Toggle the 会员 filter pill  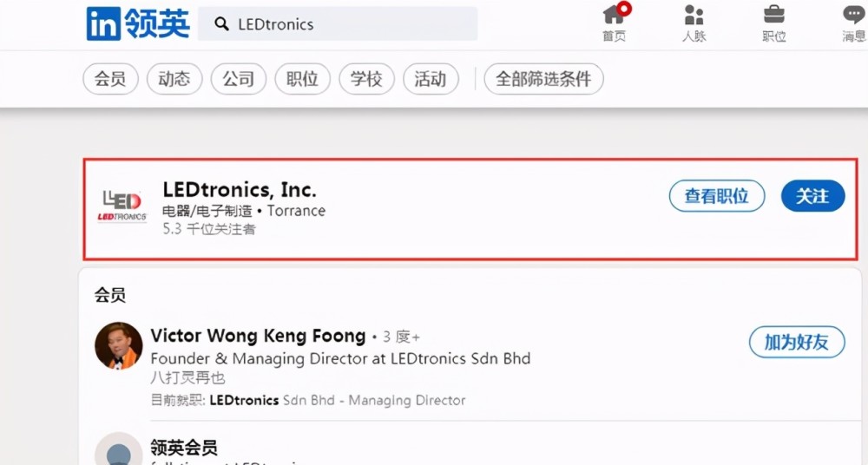click(x=110, y=79)
